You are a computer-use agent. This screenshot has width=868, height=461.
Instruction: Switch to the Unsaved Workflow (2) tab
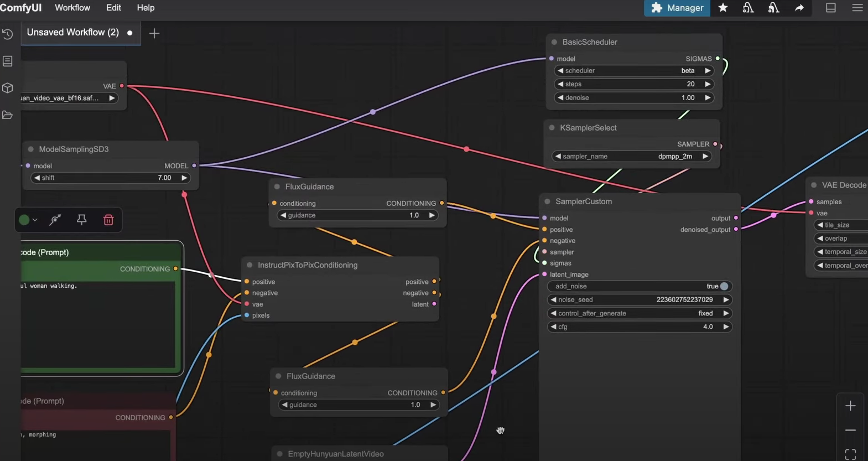click(x=73, y=32)
